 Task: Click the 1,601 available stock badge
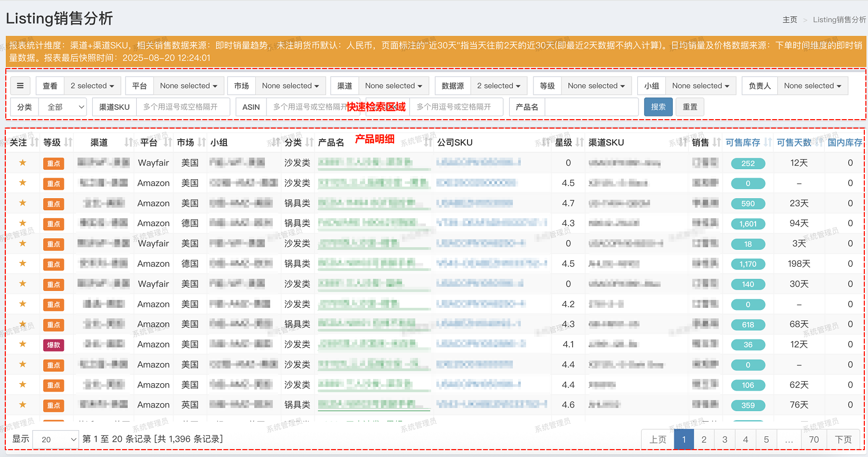pyautogui.click(x=748, y=224)
